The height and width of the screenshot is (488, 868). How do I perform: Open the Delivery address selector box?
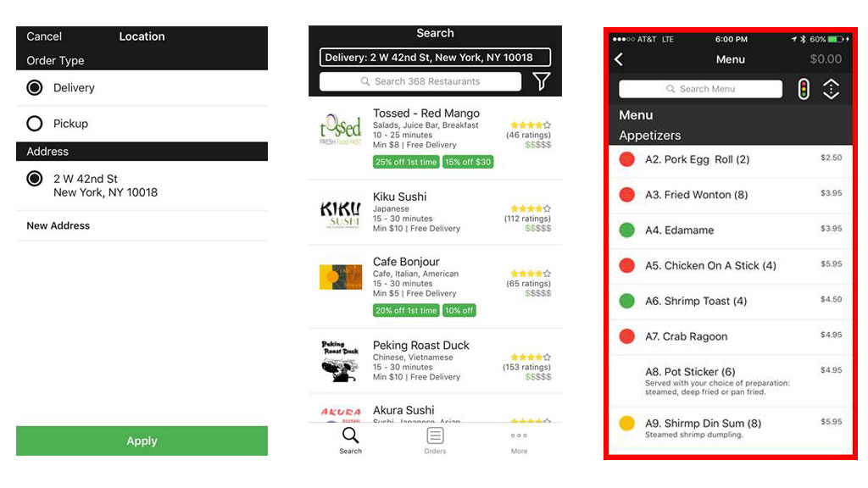tap(435, 58)
